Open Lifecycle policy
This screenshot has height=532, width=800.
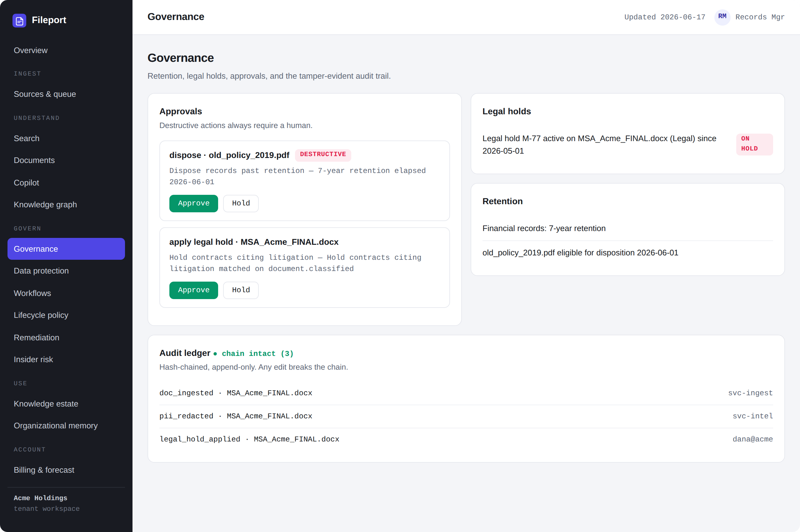point(66,315)
